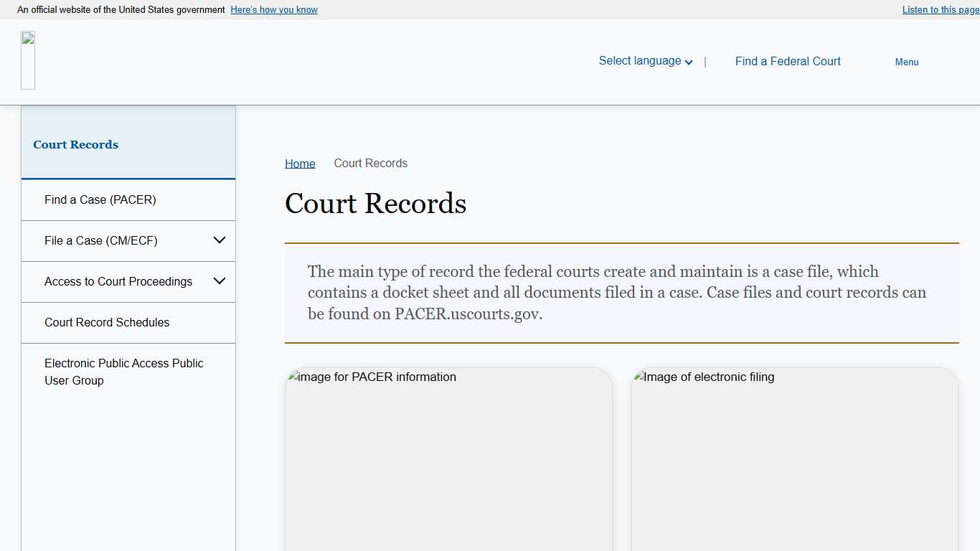The width and height of the screenshot is (980, 551).
Task: Click the PACER information image card
Action: pos(449,459)
